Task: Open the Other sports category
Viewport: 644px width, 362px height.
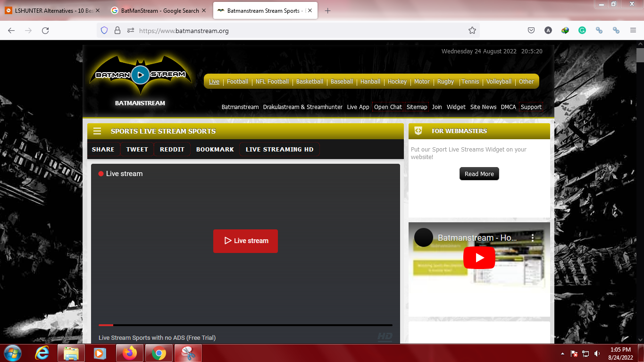Action: [527, 82]
